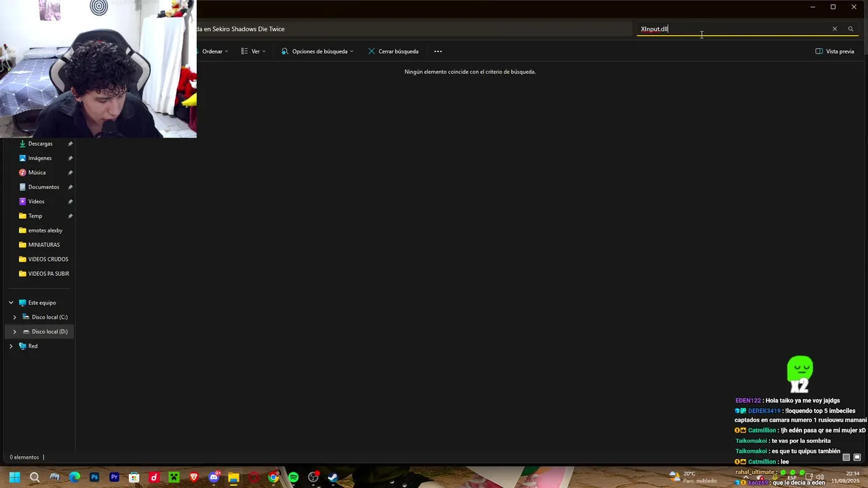Screen dimensions: 868x488
Task: Switch to large icons view in status bar
Action: click(857, 457)
